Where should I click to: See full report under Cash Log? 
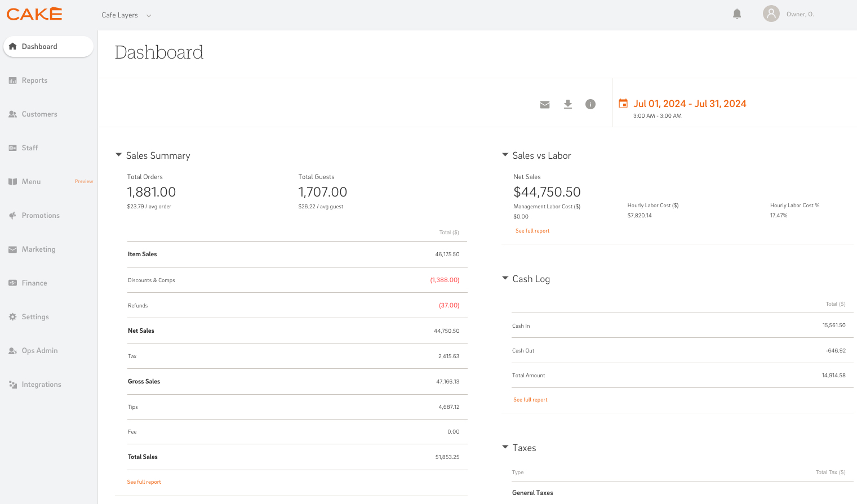click(530, 400)
